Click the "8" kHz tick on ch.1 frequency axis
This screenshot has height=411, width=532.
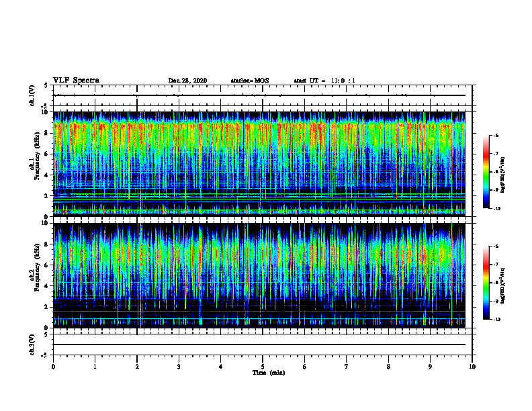pyautogui.click(x=47, y=133)
